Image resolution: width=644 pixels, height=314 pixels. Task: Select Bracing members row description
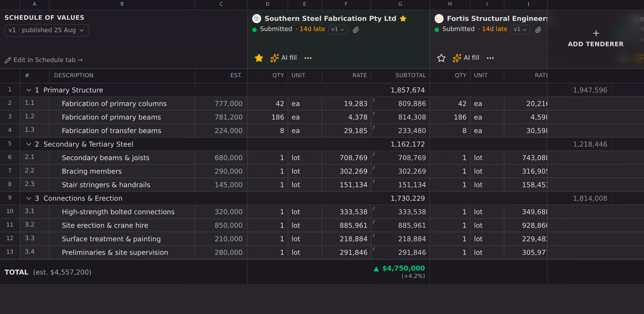pos(92,171)
